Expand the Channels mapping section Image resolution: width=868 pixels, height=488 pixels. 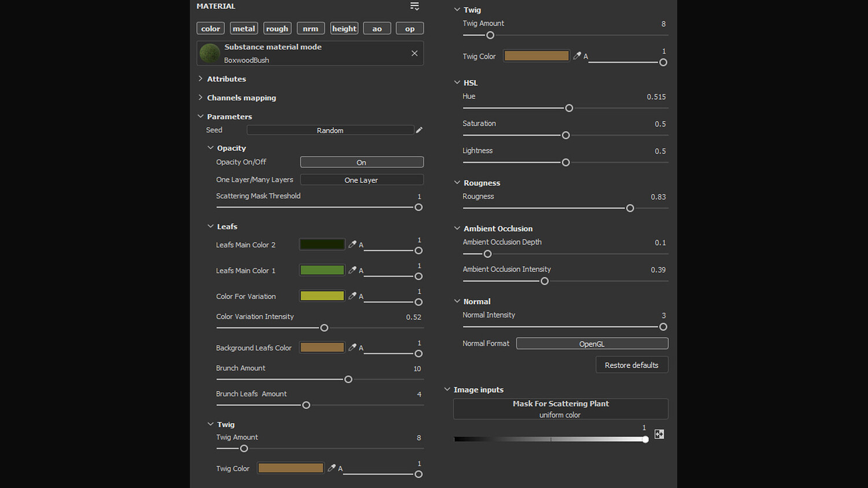click(241, 98)
